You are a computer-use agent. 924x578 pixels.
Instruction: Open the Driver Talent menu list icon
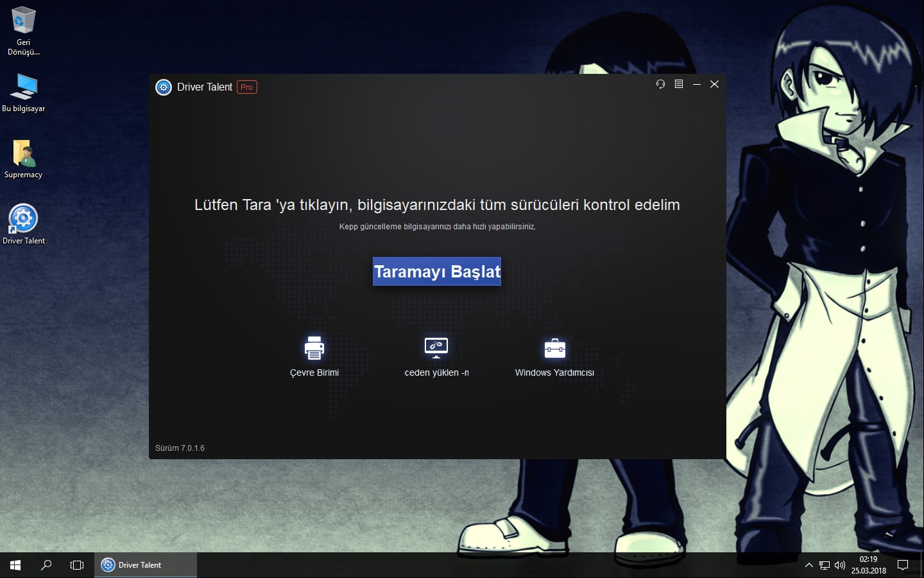678,84
